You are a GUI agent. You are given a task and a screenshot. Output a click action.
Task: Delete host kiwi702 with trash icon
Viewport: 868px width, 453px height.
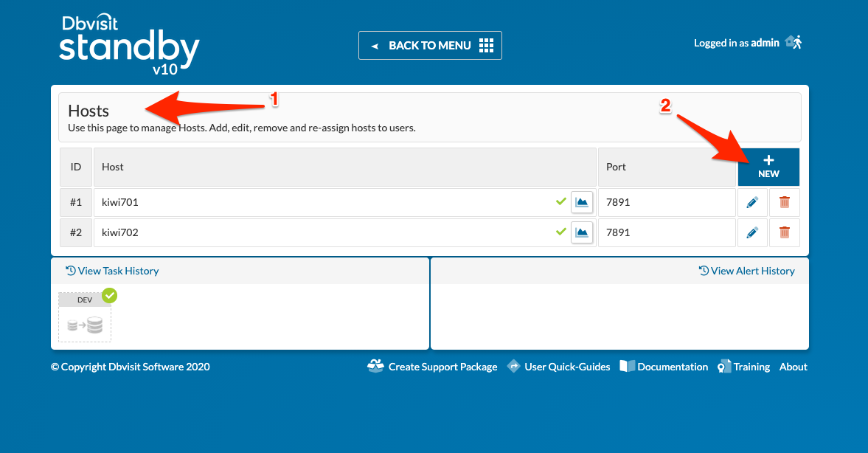(x=785, y=232)
